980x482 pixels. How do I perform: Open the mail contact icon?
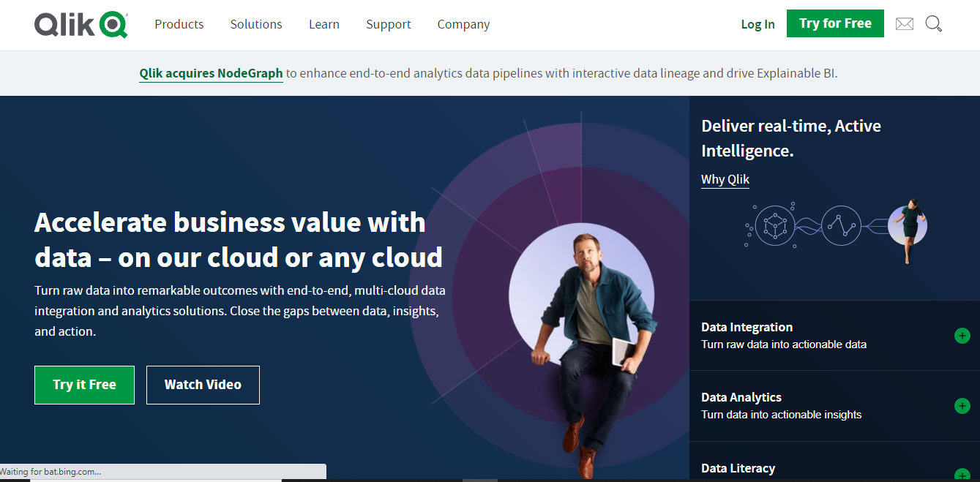[x=905, y=24]
